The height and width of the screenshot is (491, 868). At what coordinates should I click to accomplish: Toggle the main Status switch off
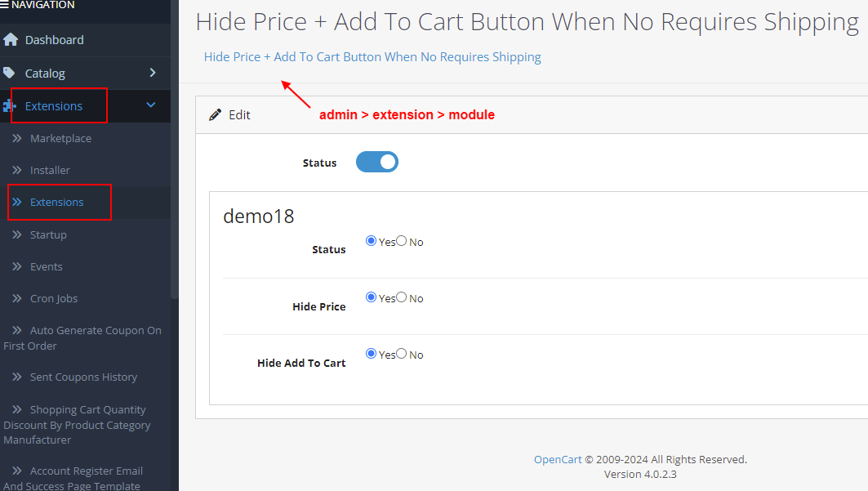click(377, 162)
